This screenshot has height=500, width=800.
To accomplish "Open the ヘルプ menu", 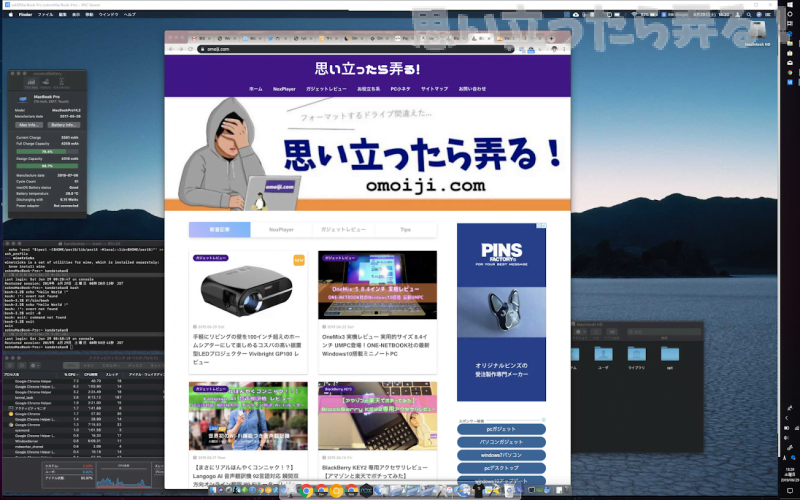I will click(x=130, y=14).
